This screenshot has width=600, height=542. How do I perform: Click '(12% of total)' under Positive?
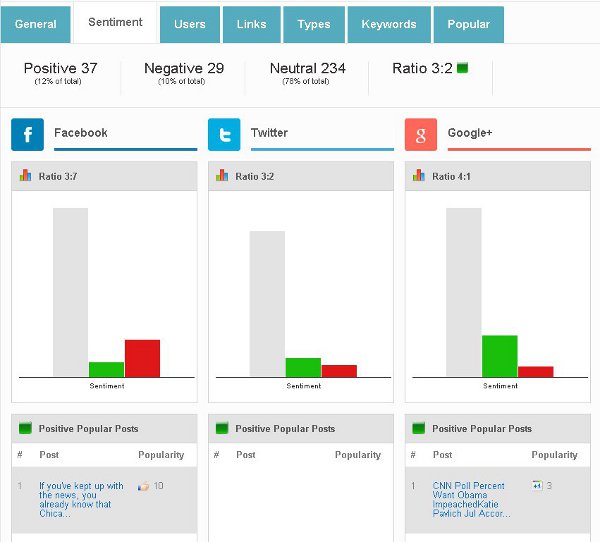pos(58,81)
